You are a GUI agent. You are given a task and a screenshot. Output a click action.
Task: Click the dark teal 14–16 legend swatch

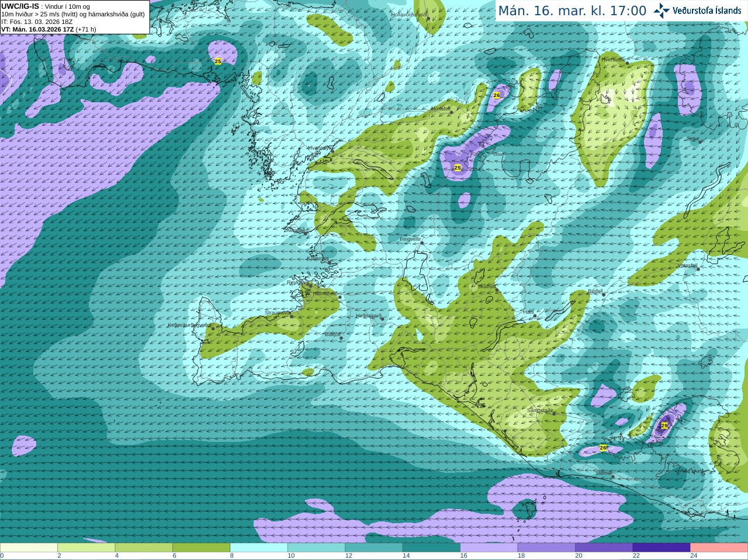[431, 548]
